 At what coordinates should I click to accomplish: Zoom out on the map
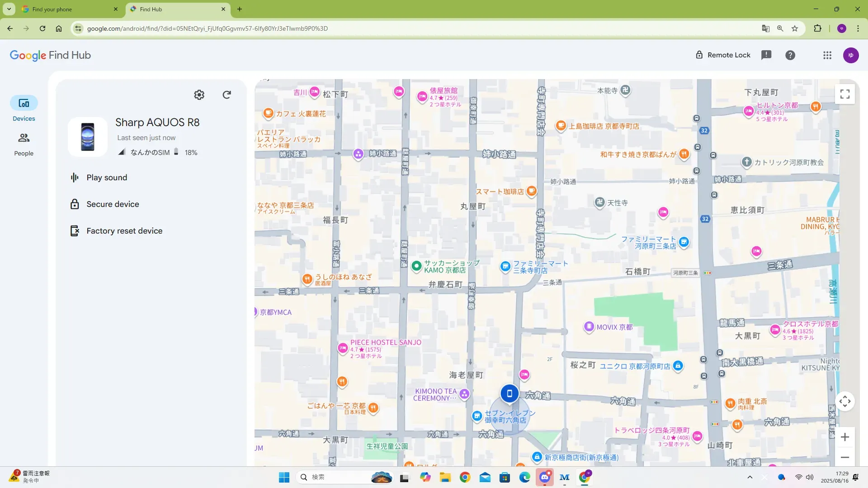tap(844, 457)
